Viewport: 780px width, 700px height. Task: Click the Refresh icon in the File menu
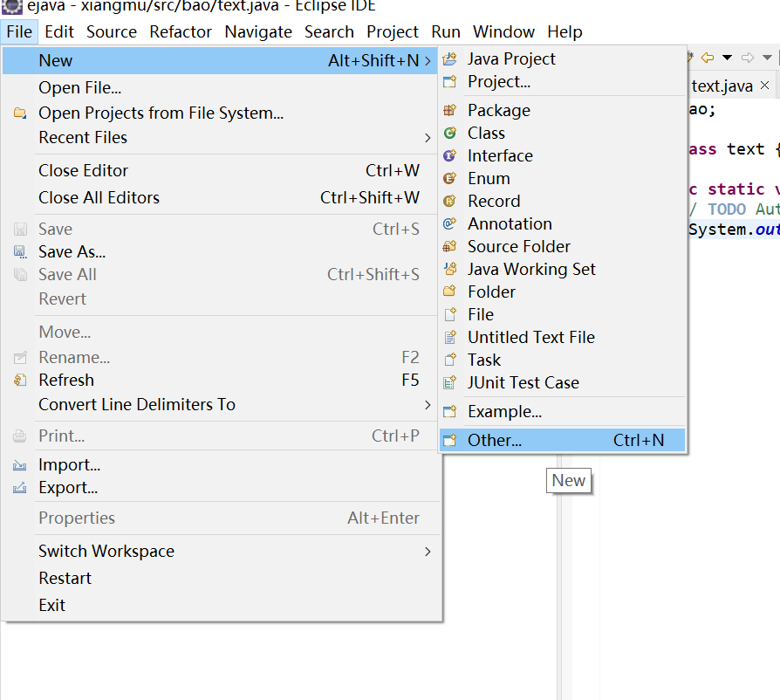(20, 380)
